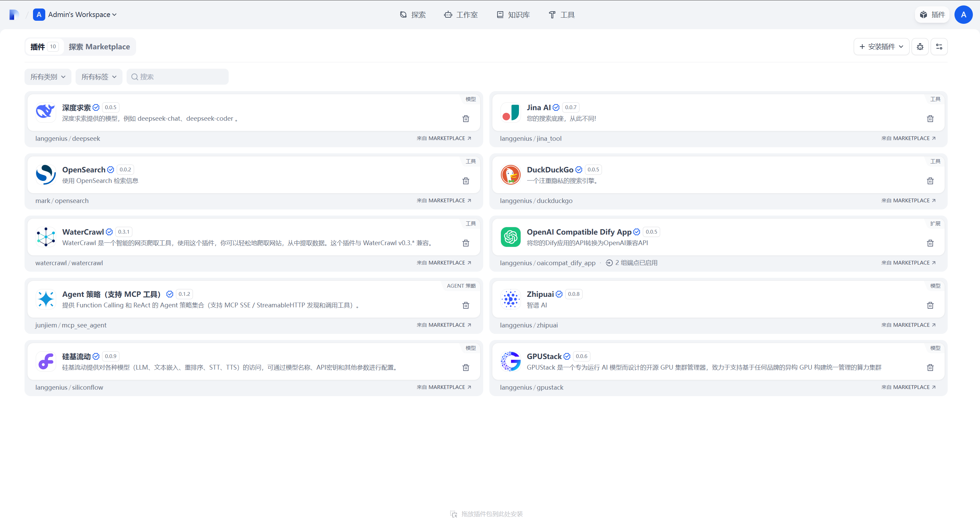Screen dimensions: 980x526
Task: Delete the Jina AI plugin
Action: coord(930,119)
